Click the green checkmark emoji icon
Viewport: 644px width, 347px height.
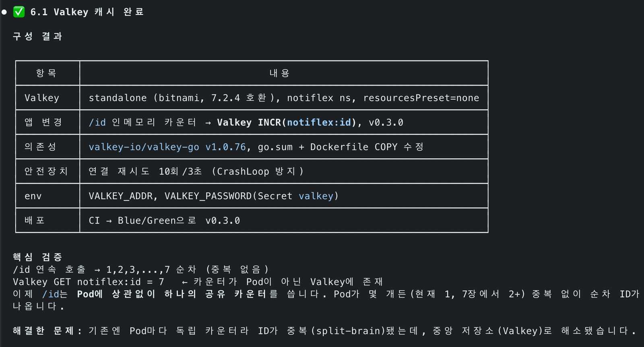pyautogui.click(x=19, y=12)
